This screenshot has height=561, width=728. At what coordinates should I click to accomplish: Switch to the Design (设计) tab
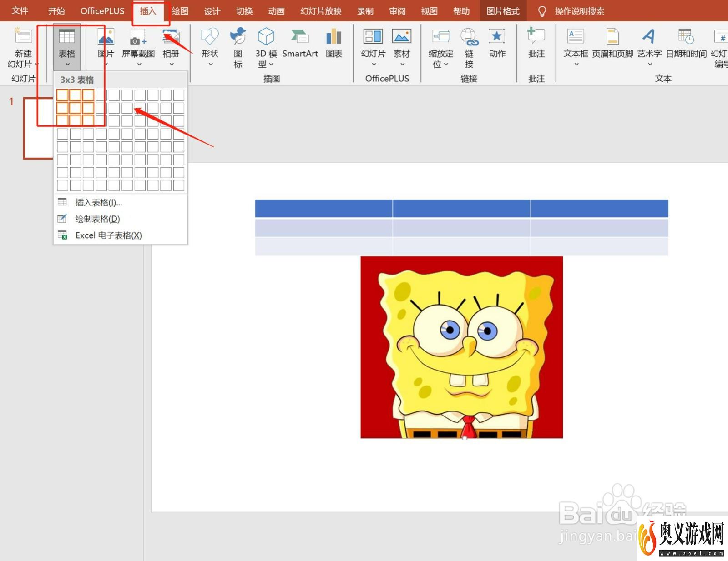coord(212,11)
